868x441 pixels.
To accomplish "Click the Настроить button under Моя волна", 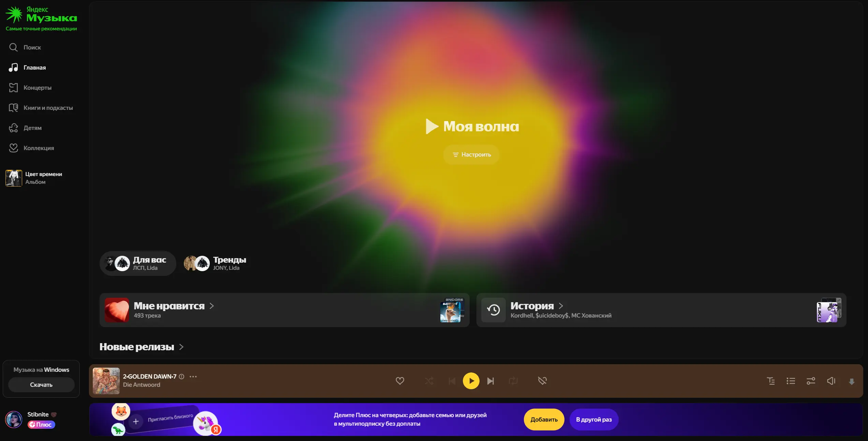I will (x=471, y=155).
